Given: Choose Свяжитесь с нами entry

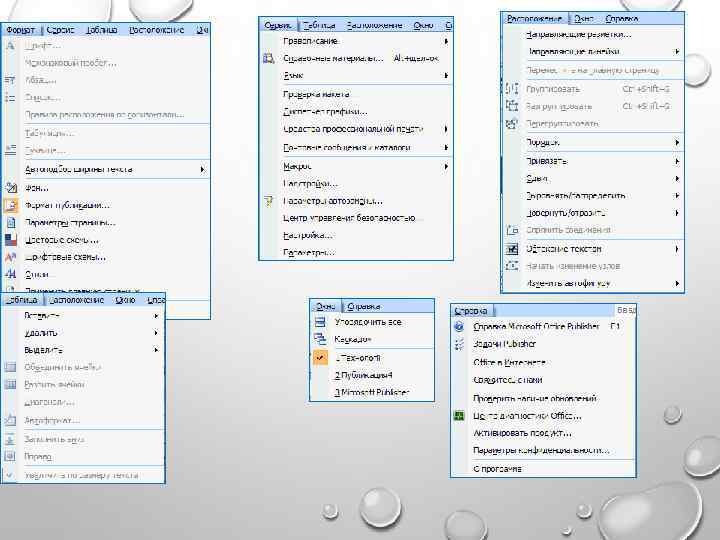Looking at the screenshot, I should click(508, 380).
